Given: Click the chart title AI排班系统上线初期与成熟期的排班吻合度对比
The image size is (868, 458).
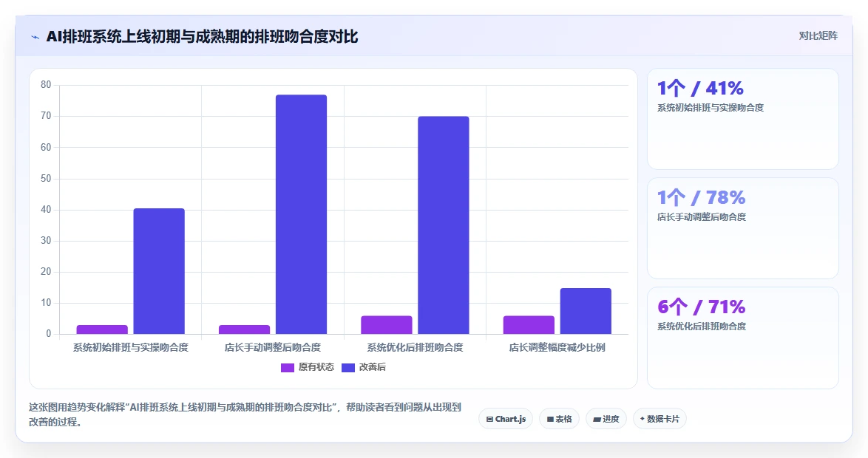Looking at the screenshot, I should pyautogui.click(x=202, y=37).
